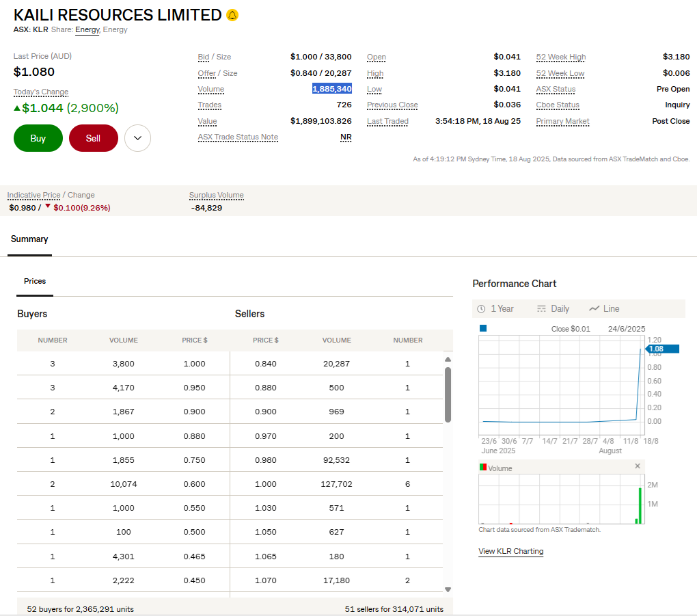
Task: Switch to the Summary tab
Action: [x=29, y=239]
